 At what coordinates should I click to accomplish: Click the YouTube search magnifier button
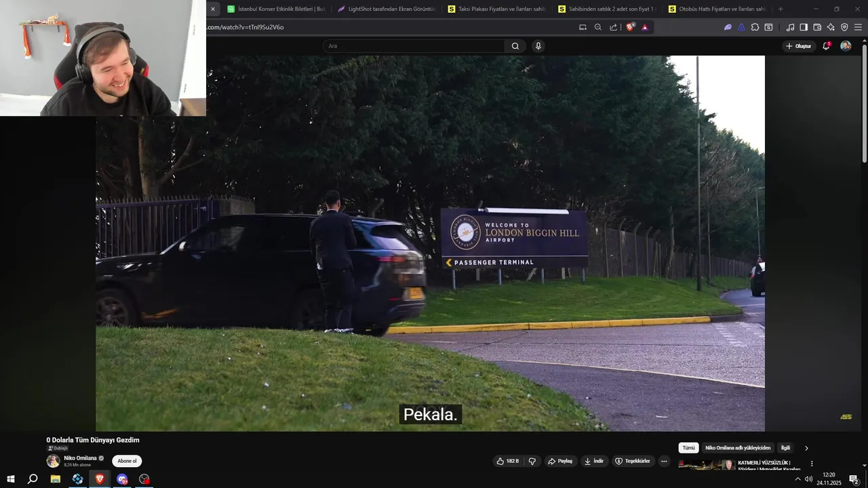click(x=515, y=46)
